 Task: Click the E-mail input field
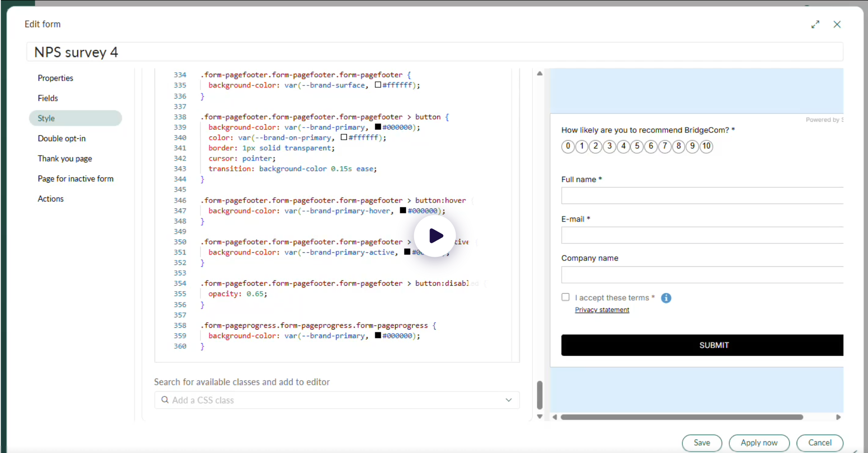tap(702, 235)
